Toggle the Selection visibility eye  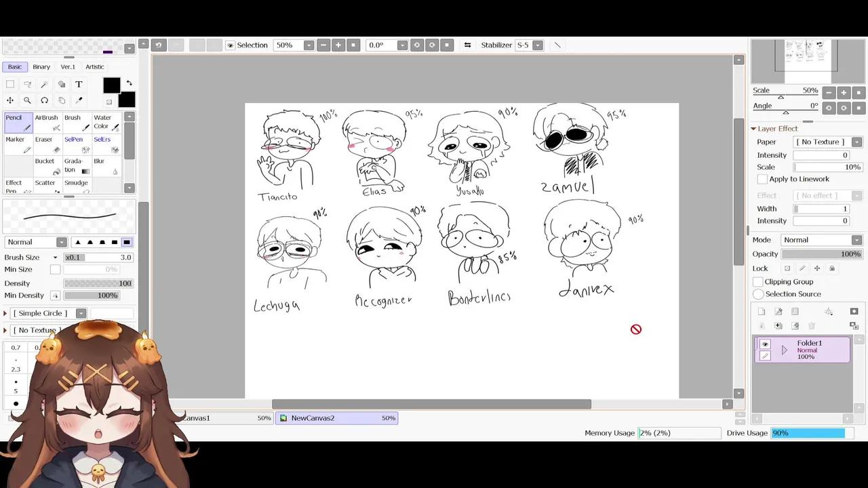230,45
